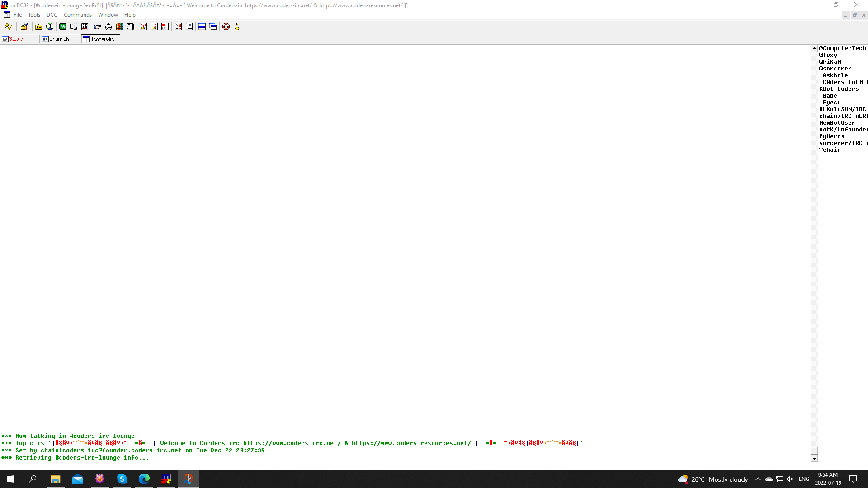Viewport: 868px width, 488px height.
Task: Open the Channels List globe icon
Action: pyautogui.click(x=50, y=27)
